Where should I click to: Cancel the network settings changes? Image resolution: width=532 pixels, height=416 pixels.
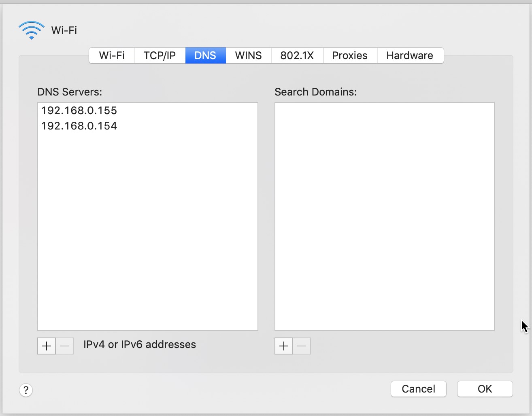point(419,389)
